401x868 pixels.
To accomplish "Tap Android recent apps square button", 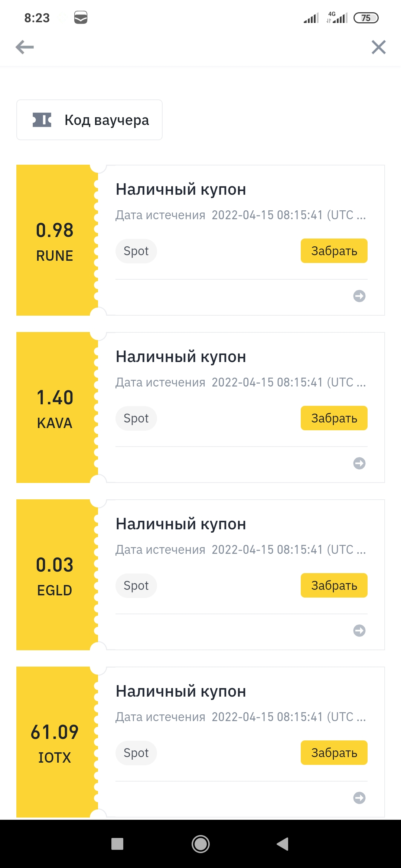I will 117,844.
